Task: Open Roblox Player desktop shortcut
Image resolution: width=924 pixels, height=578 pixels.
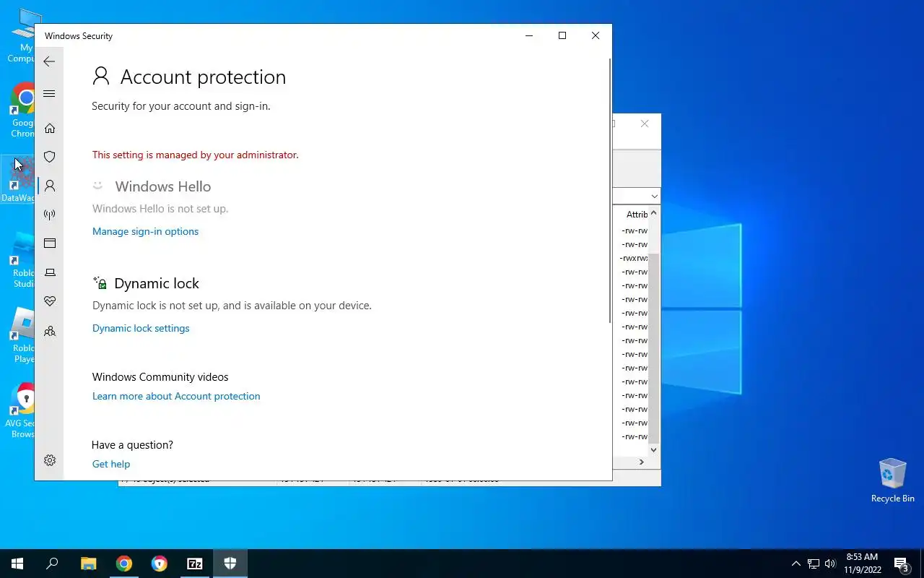Action: [22, 335]
